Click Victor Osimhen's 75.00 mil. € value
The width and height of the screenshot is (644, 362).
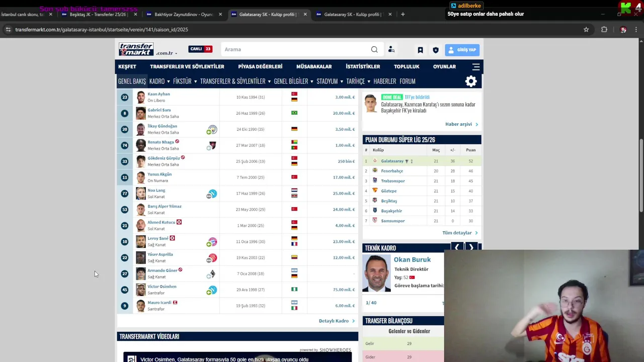(344, 290)
